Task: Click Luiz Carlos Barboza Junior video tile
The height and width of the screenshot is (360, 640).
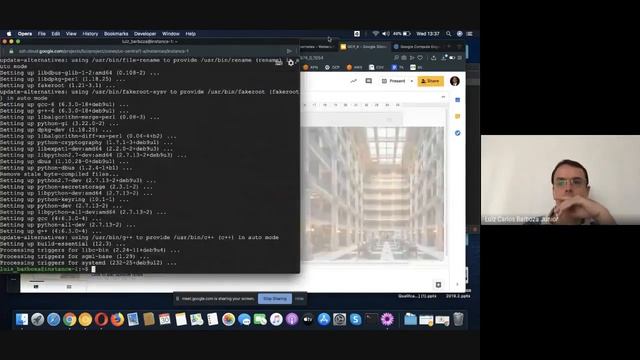Action: (560, 180)
